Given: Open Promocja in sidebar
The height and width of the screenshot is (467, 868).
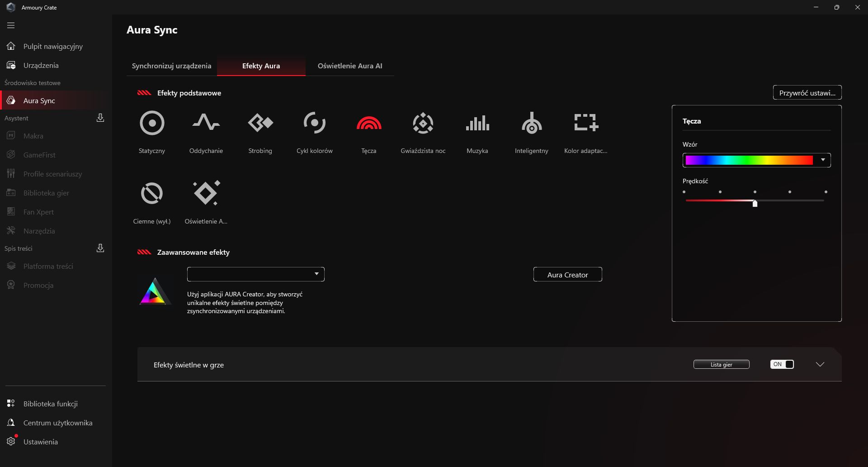Looking at the screenshot, I should (x=56, y=285).
